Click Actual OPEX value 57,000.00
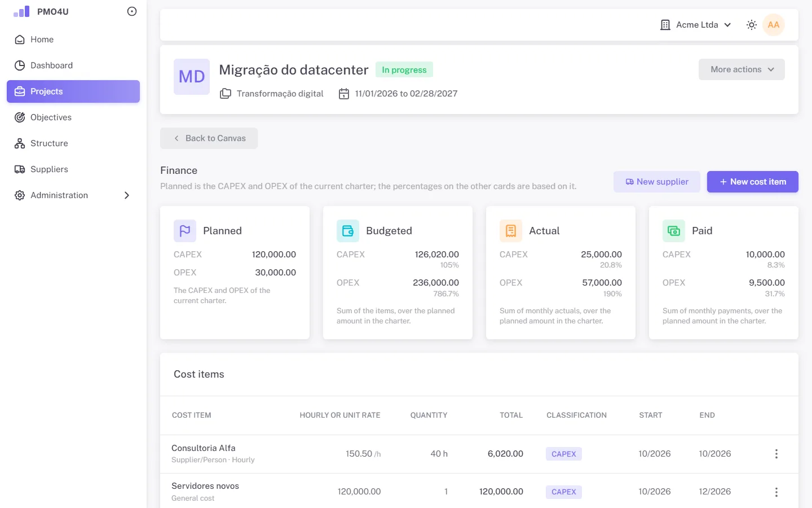Image resolution: width=812 pixels, height=508 pixels. click(x=602, y=283)
